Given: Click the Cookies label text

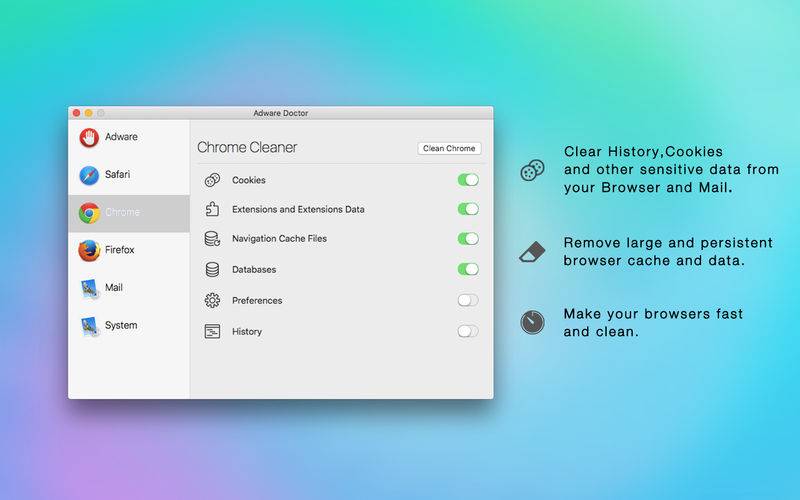Looking at the screenshot, I should pos(249,180).
